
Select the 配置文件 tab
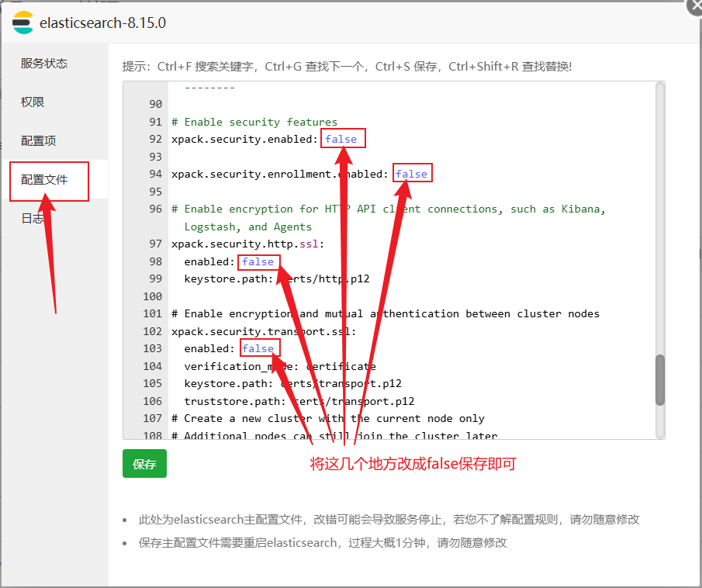point(44,179)
